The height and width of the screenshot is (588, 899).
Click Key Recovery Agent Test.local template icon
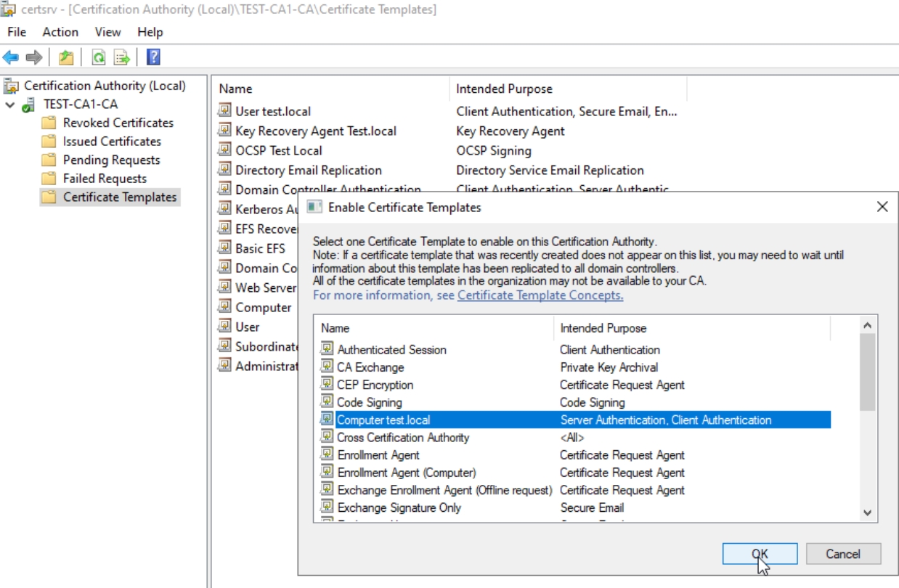click(x=225, y=131)
